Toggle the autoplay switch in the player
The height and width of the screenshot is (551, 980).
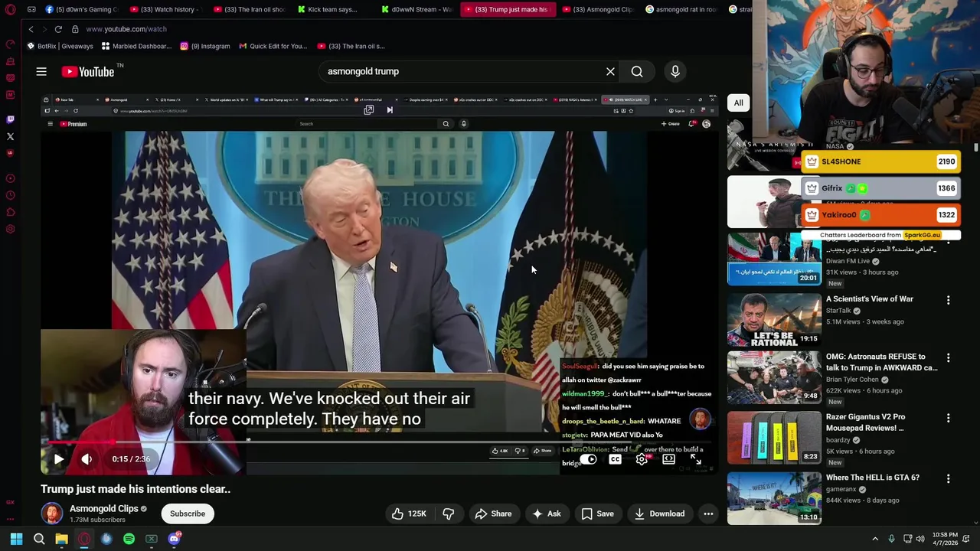click(588, 459)
